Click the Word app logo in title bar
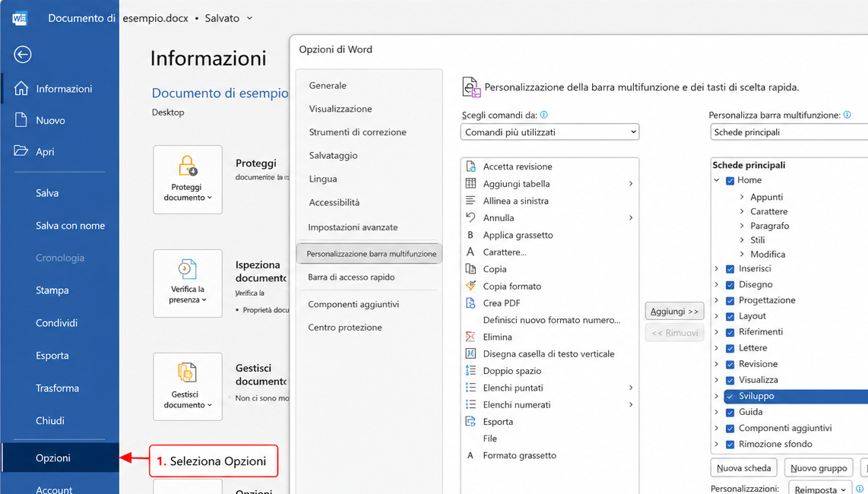Image resolution: width=868 pixels, height=494 pixels. point(19,17)
